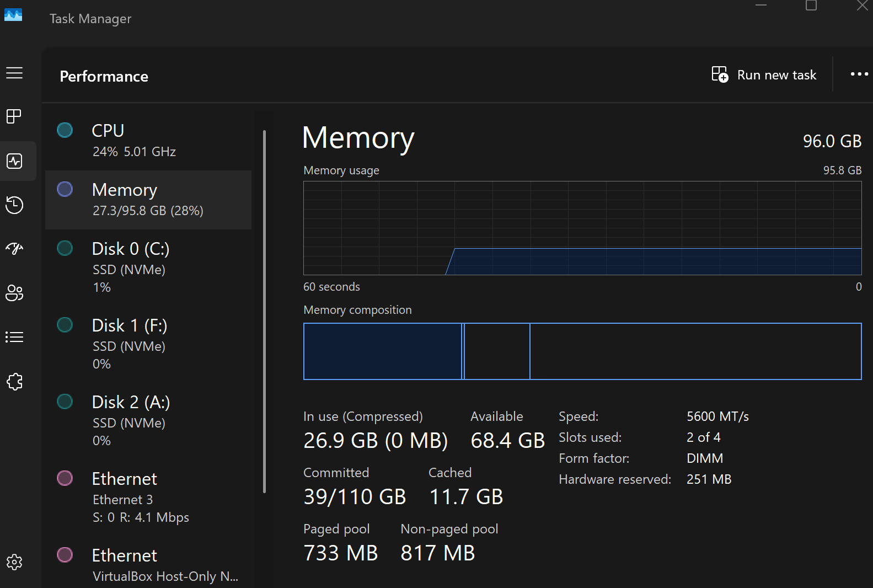
Task: Select the VirtualBox Host-Only Ethernet entry
Action: pos(148,563)
